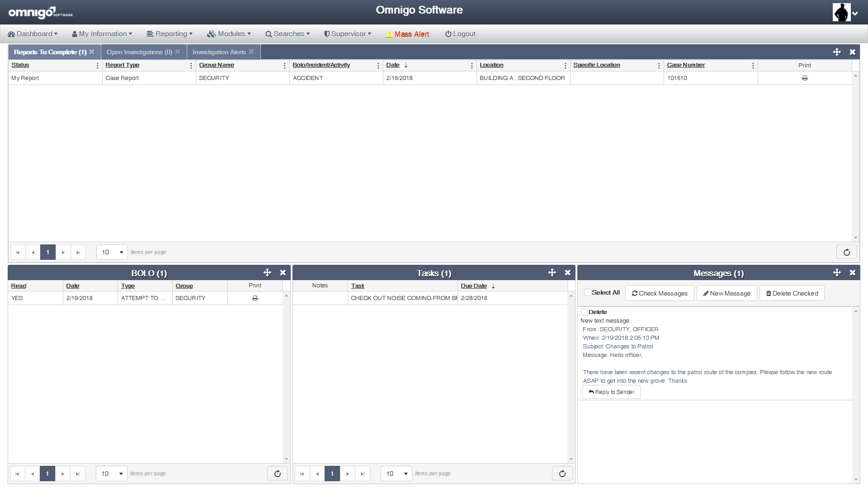
Task: Go to next page in Tasks pager
Action: tap(347, 474)
